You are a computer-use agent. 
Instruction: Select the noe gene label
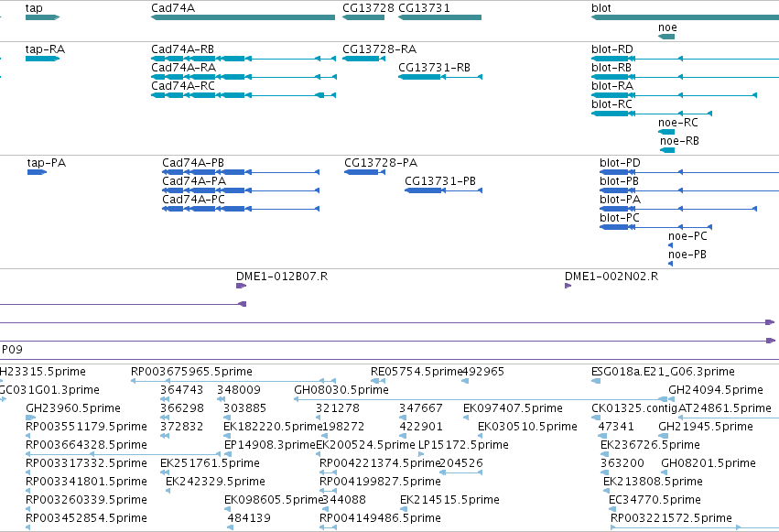click(x=667, y=27)
